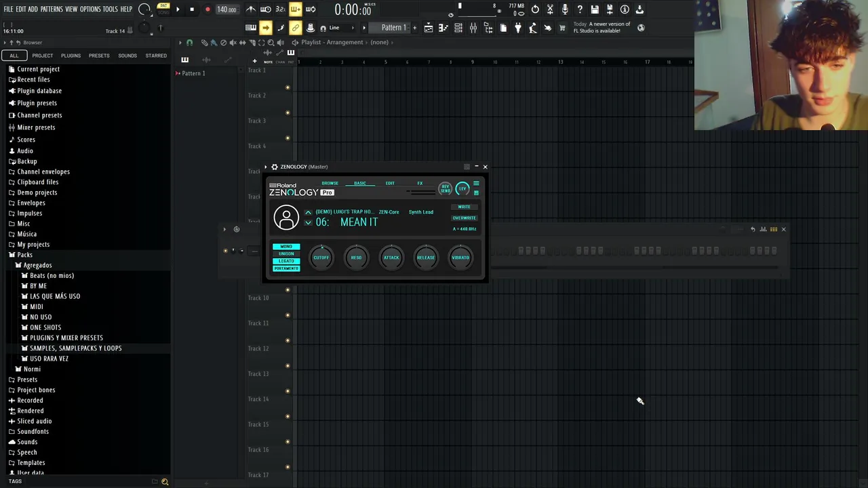Toggle PORTAMENTO in ZENOLOGY

click(x=286, y=268)
